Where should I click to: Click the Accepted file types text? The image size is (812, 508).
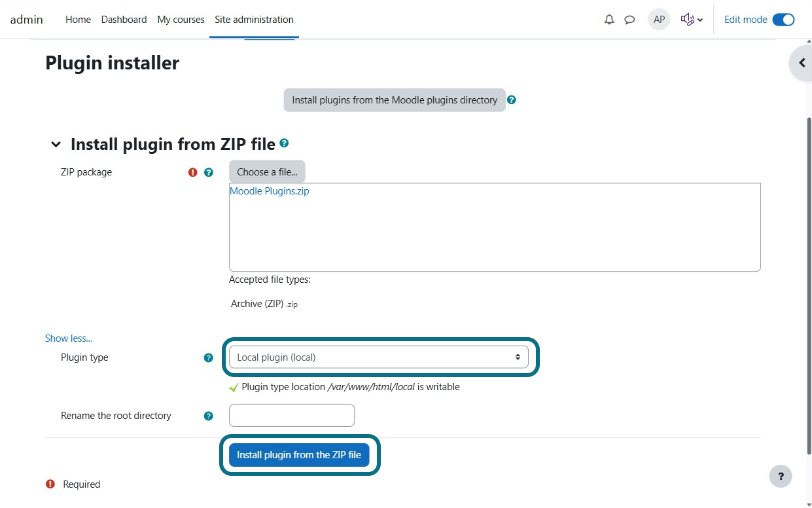point(270,280)
